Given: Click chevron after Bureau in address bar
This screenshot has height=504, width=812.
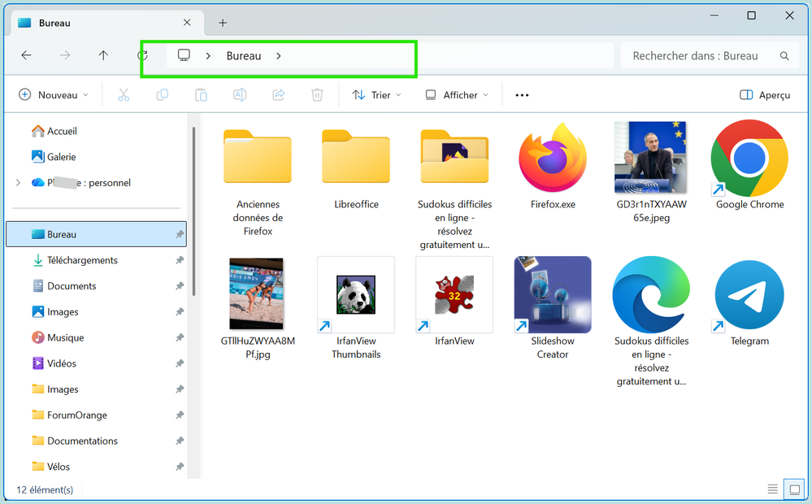Looking at the screenshot, I should point(279,56).
